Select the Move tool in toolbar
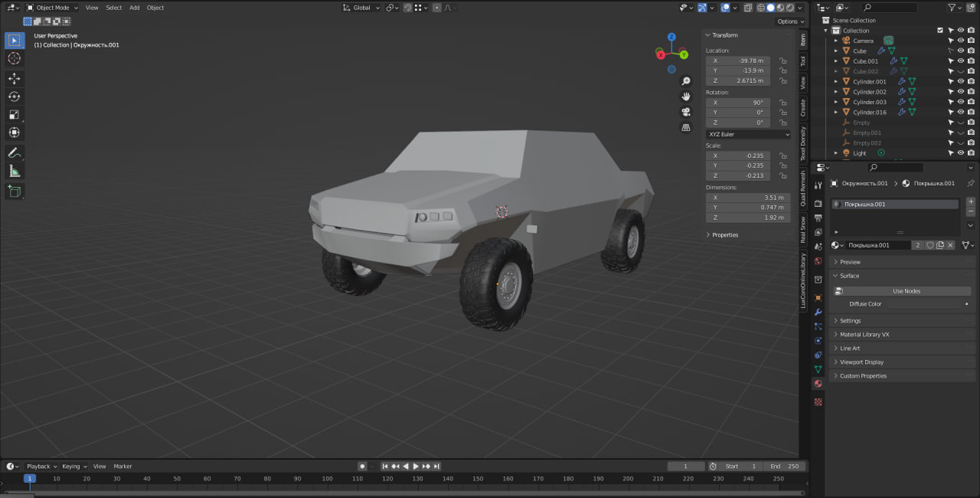Viewport: 980px width, 498px height. 15,79
